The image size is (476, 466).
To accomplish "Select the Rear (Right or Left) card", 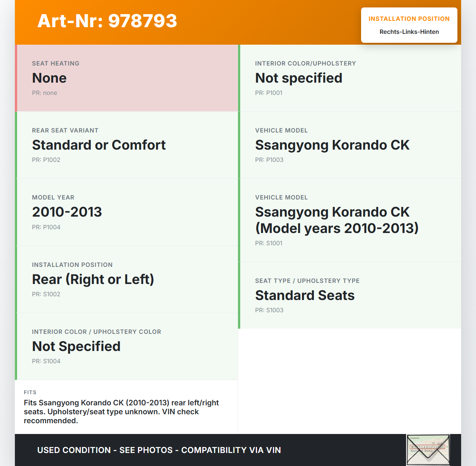I will pyautogui.click(x=127, y=280).
